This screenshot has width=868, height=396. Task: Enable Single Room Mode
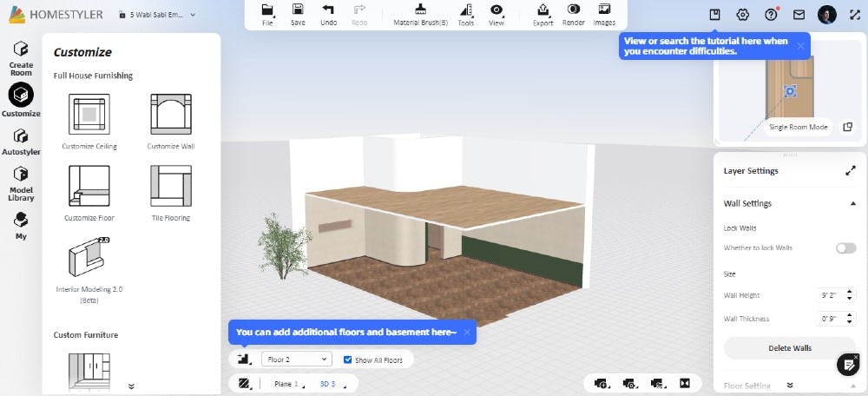799,127
